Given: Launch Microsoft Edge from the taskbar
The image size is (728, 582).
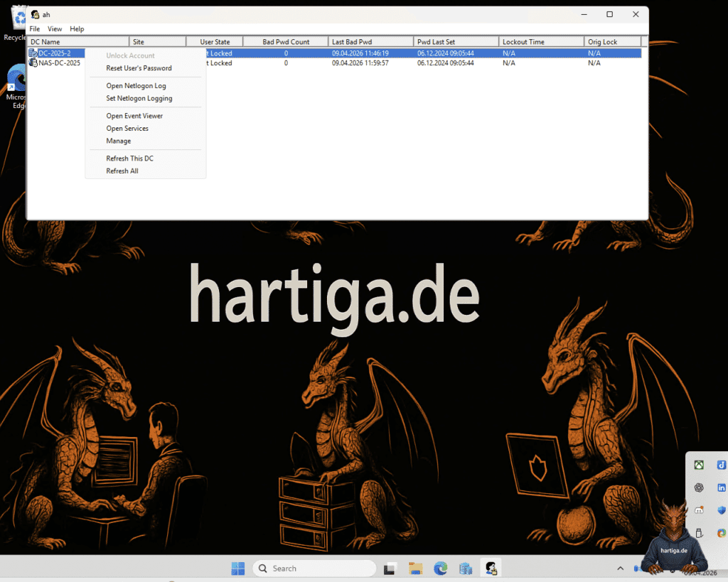Looking at the screenshot, I should pyautogui.click(x=441, y=568).
